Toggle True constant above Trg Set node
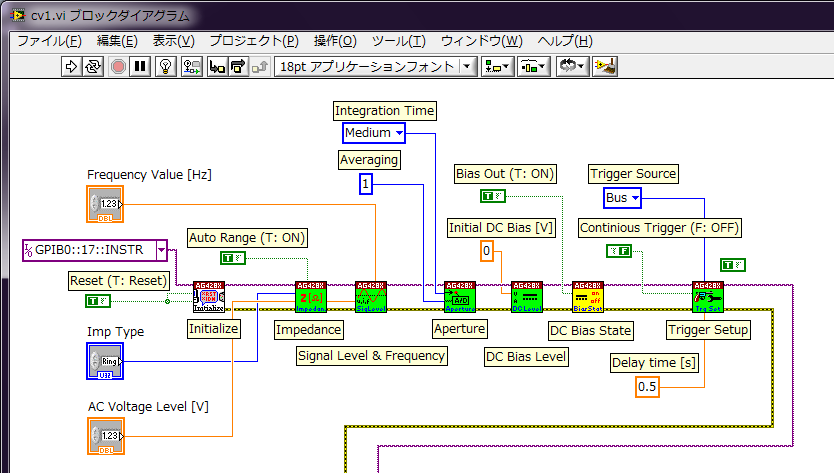Viewport: 834px width, 473px height. [x=733, y=264]
